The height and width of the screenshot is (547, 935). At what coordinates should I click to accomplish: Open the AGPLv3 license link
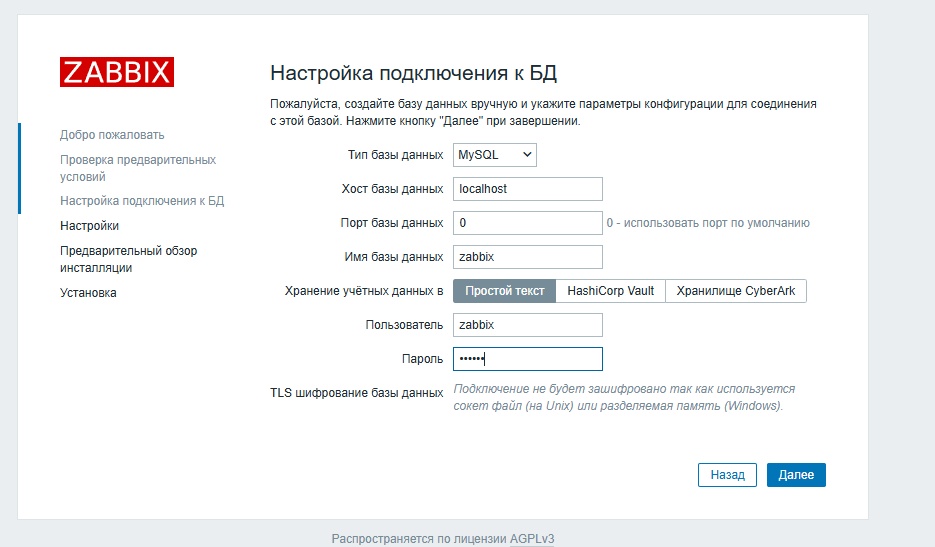tap(532, 539)
